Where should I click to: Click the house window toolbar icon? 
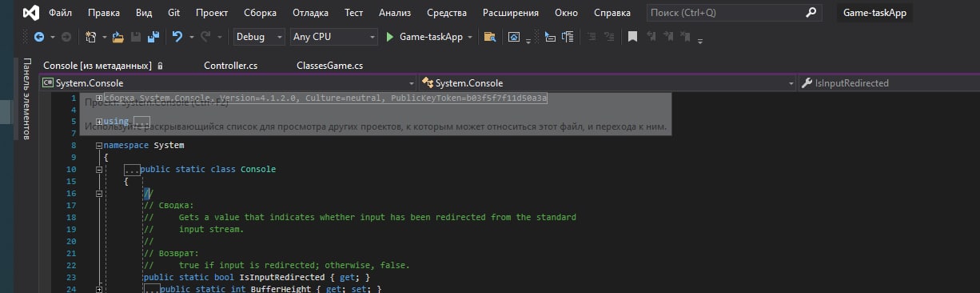(515, 37)
